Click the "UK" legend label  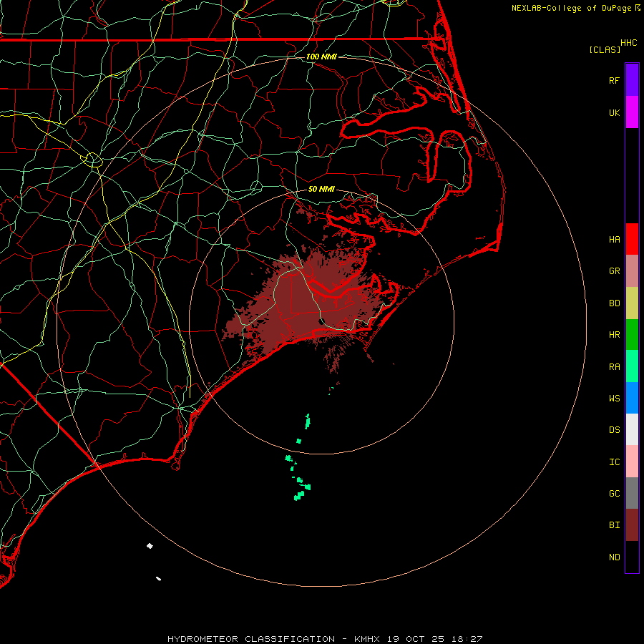tap(615, 112)
